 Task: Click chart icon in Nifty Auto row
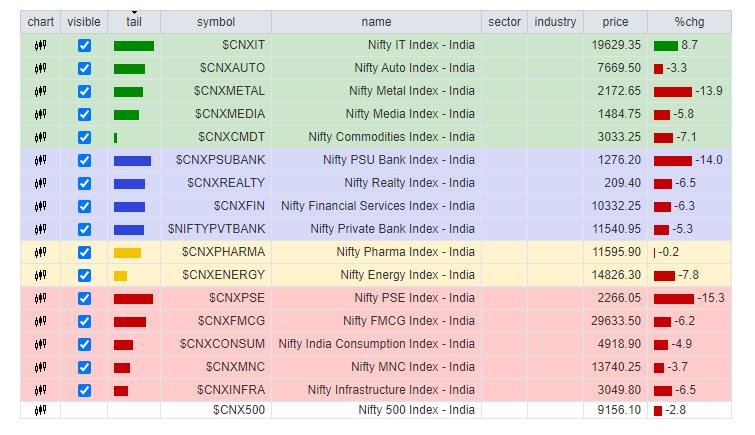tap(40, 69)
